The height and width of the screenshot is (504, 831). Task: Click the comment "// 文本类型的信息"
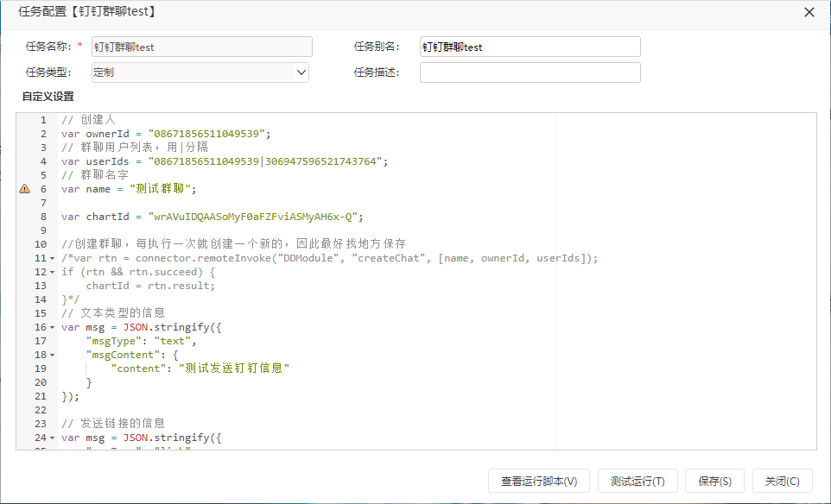[113, 313]
